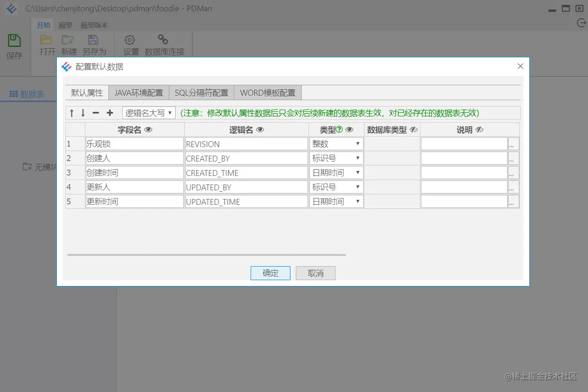Click the 说明 input in the REVISION row
This screenshot has width=588, height=392.
(464, 144)
